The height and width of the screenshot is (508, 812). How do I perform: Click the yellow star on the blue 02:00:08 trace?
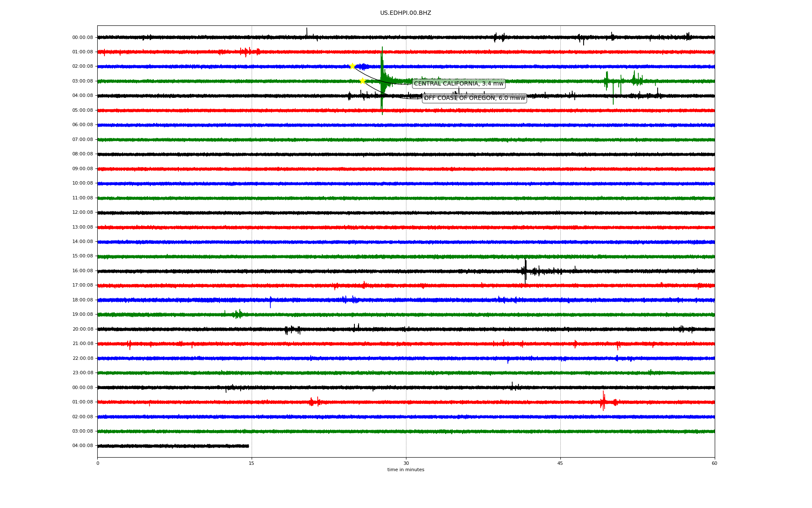(352, 66)
